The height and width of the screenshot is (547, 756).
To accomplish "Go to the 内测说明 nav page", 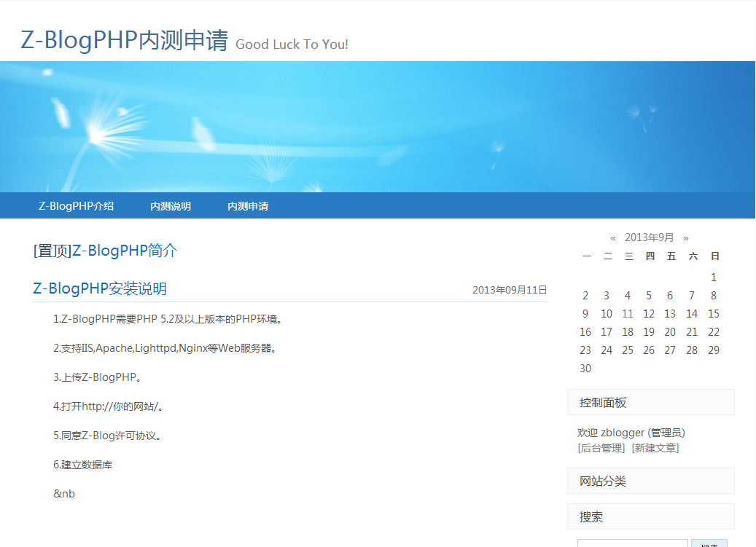I will (x=171, y=206).
